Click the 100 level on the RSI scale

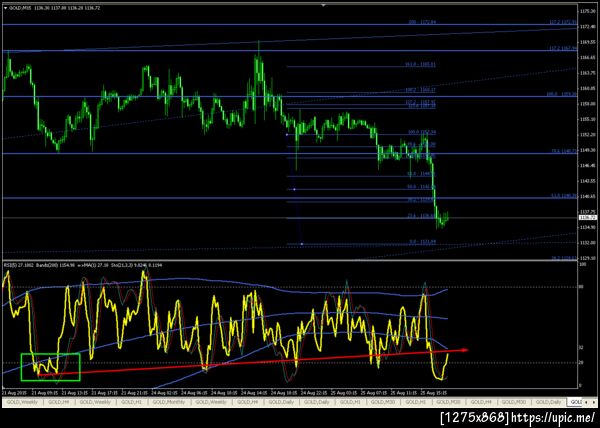tap(582, 265)
